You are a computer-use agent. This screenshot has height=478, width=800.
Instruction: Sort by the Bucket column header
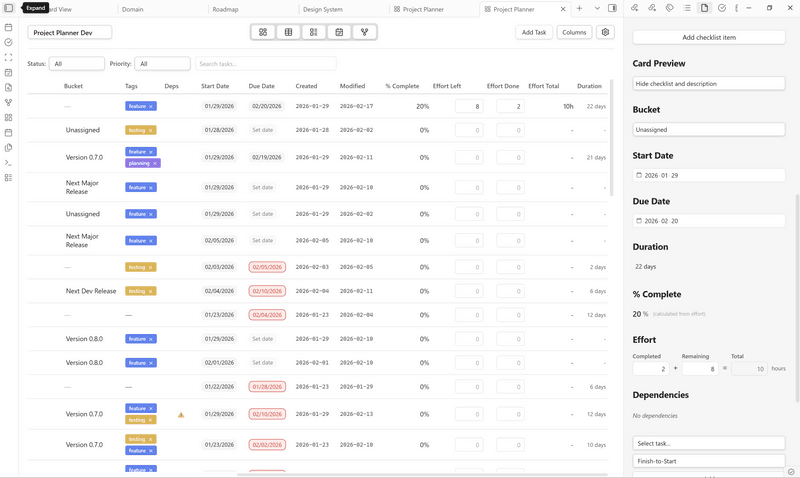pyautogui.click(x=73, y=86)
